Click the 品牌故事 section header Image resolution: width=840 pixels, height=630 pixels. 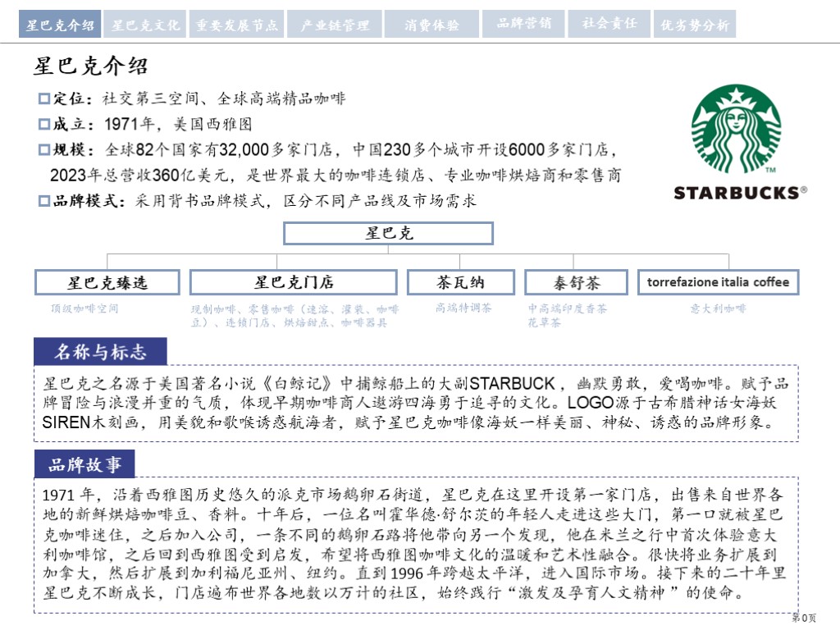tap(84, 464)
